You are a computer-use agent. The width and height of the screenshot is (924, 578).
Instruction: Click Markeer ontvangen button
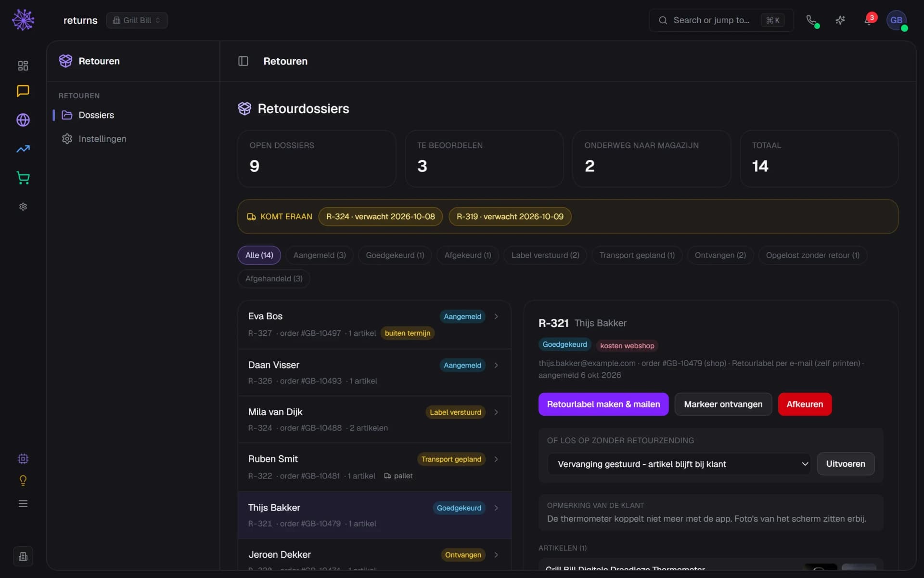(x=723, y=404)
